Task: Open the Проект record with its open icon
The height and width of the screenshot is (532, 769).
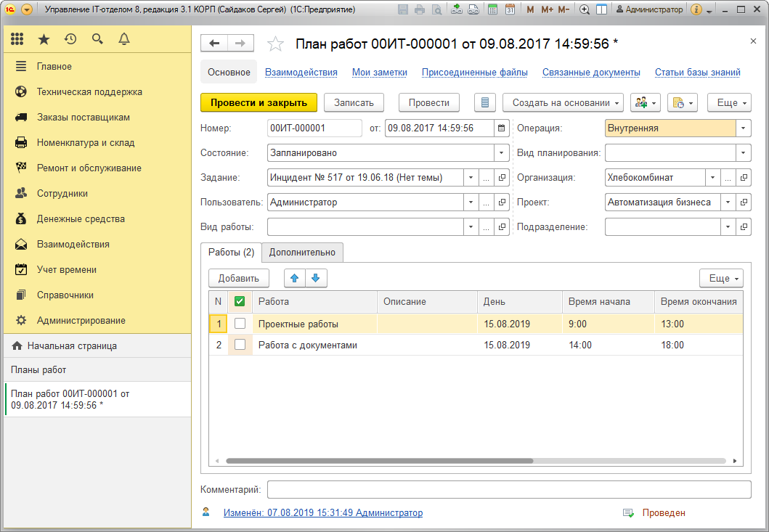Action: 744,202
